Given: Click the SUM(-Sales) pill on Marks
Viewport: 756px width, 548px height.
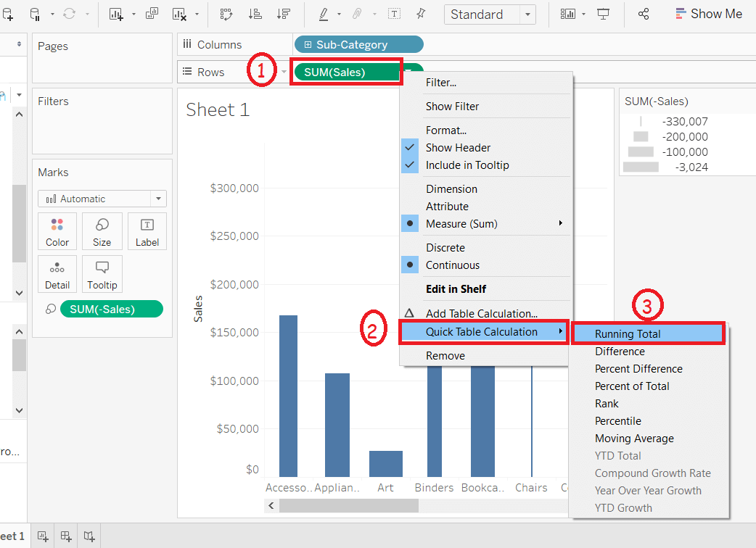Looking at the screenshot, I should tap(112, 309).
